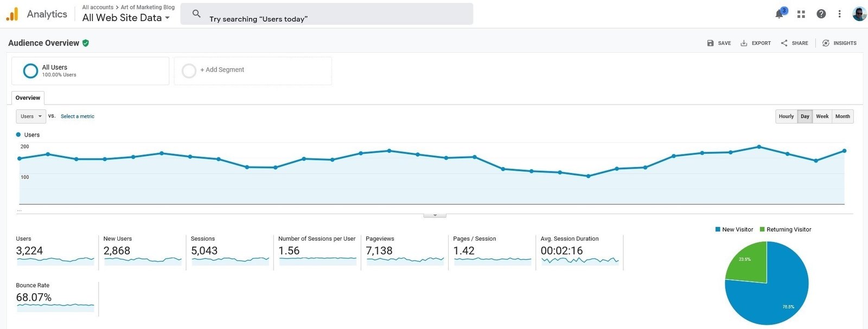This screenshot has width=868, height=329.
Task: Click the Analytics product name
Action: tap(47, 14)
